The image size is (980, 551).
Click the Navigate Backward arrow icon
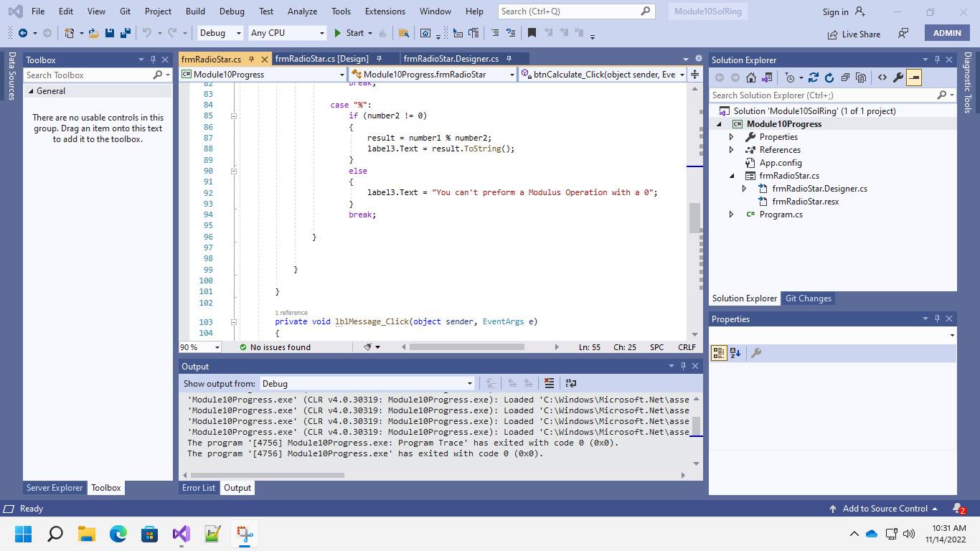[x=22, y=33]
